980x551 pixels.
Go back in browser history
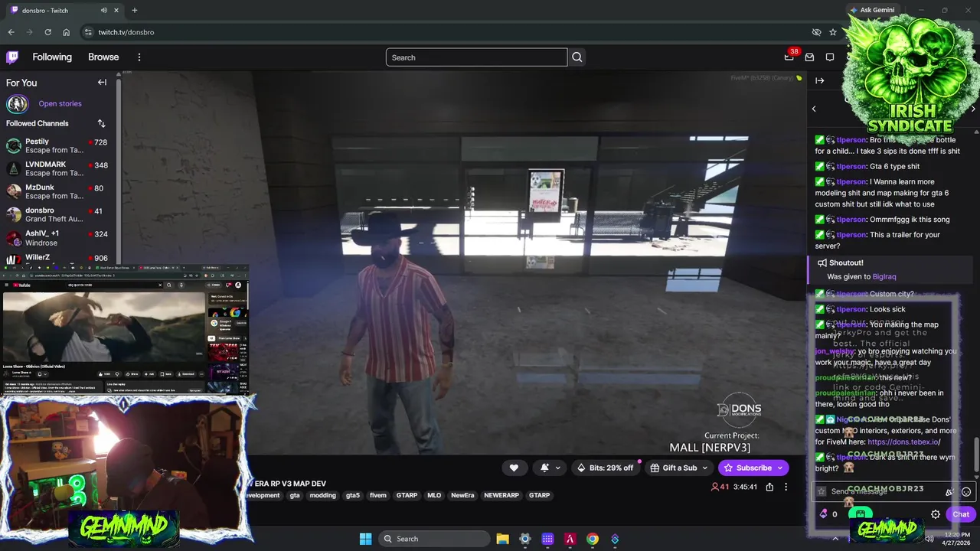pyautogui.click(x=11, y=32)
